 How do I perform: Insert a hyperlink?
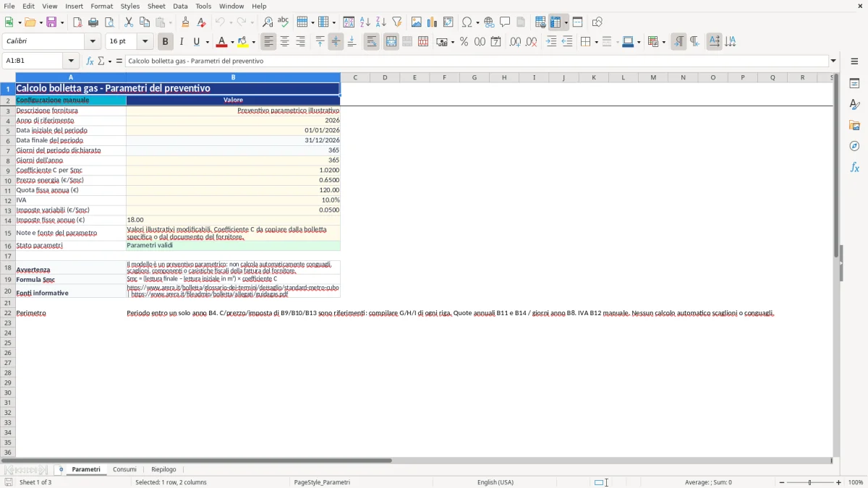click(x=489, y=22)
